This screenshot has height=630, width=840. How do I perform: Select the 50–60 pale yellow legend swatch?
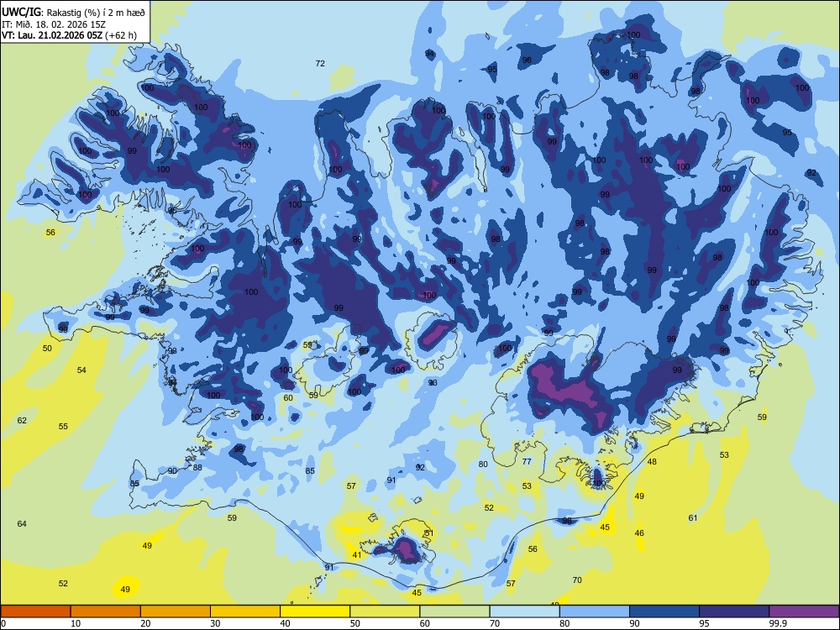click(x=385, y=612)
